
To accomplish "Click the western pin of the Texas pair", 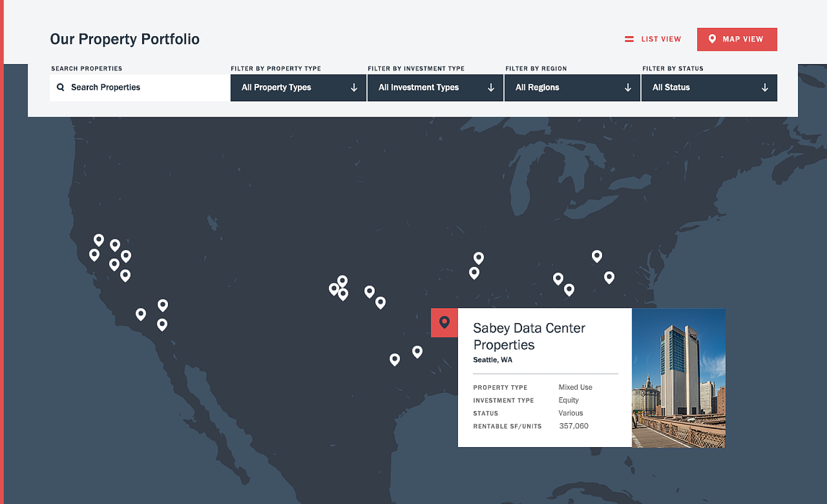I will point(394,359).
